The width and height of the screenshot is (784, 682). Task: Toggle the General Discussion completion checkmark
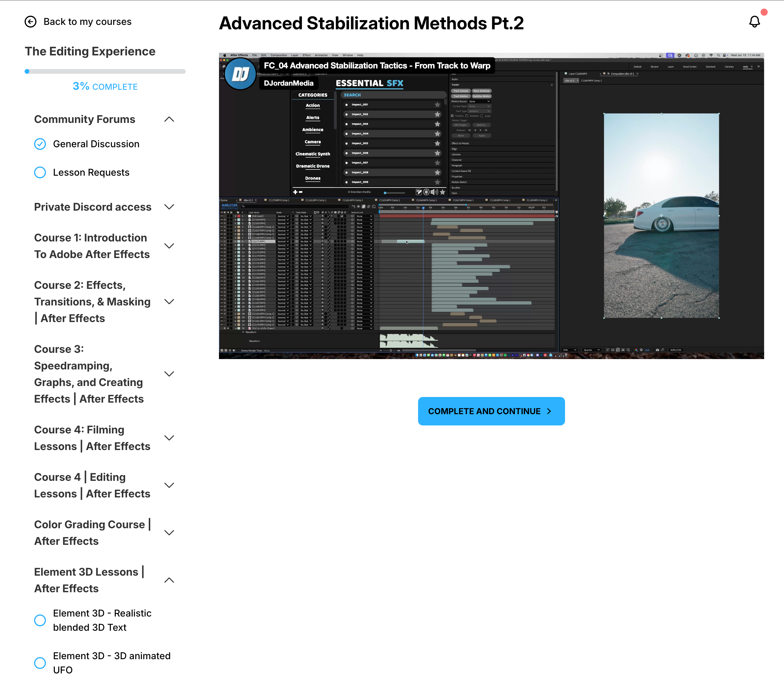[40, 144]
